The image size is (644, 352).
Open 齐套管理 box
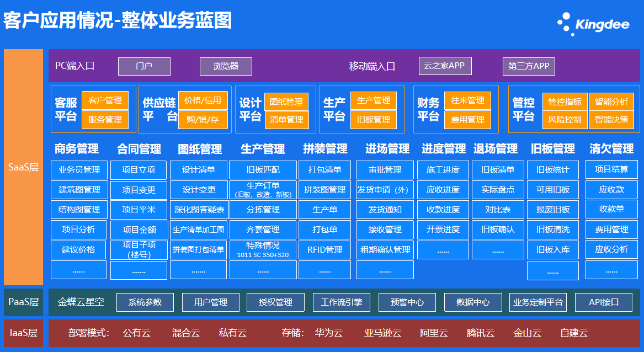point(263,230)
